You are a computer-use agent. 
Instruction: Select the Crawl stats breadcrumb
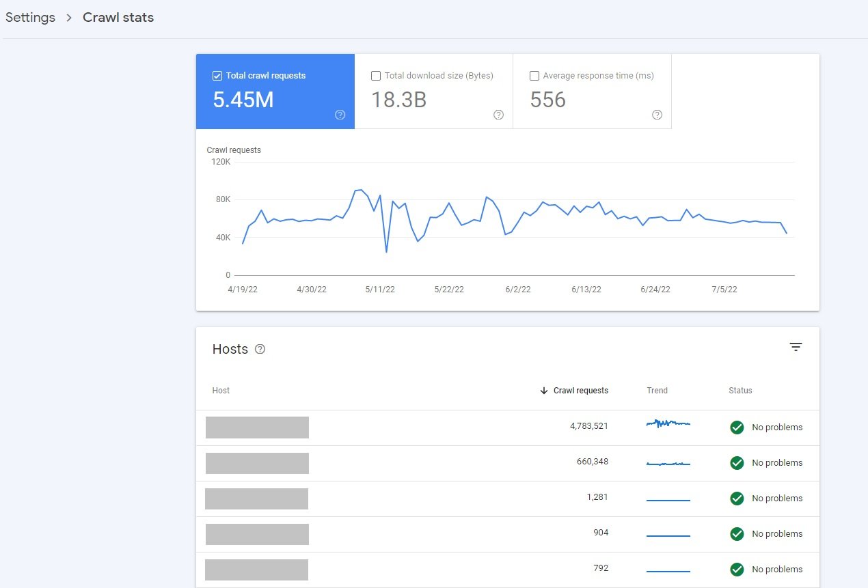click(118, 18)
